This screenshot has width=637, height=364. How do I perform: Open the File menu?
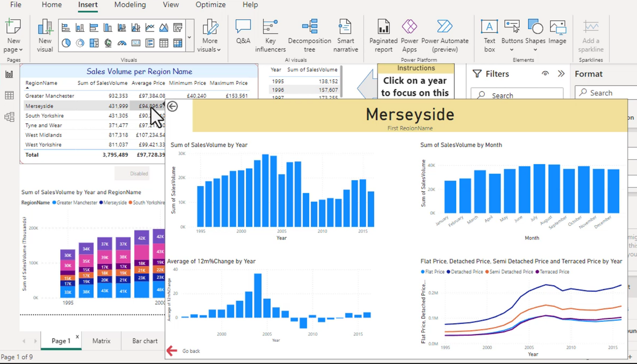[16, 5]
